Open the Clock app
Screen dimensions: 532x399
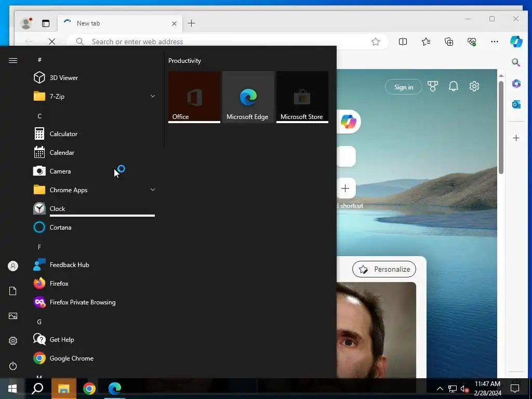click(95, 208)
